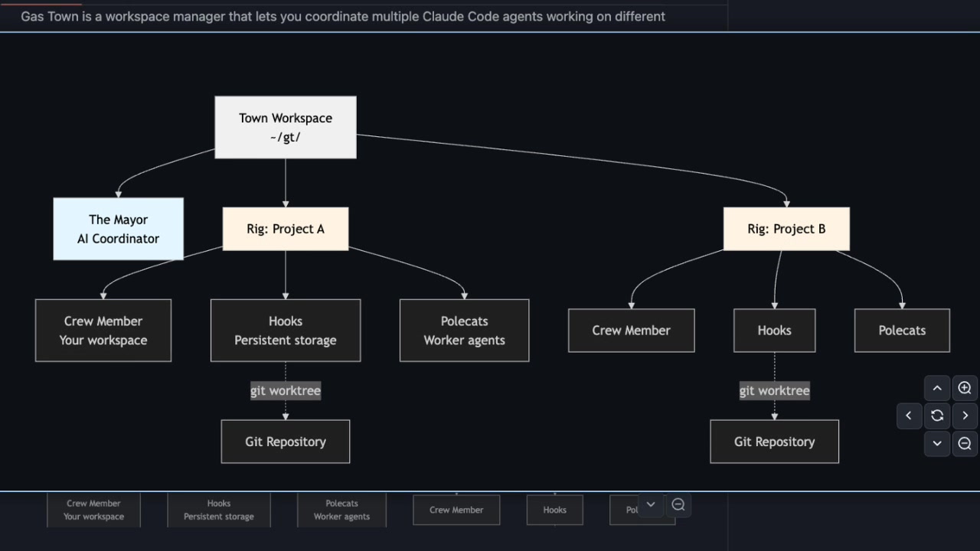The image size is (980, 551).
Task: Pan the diagram right with the right arrow icon
Action: click(965, 416)
